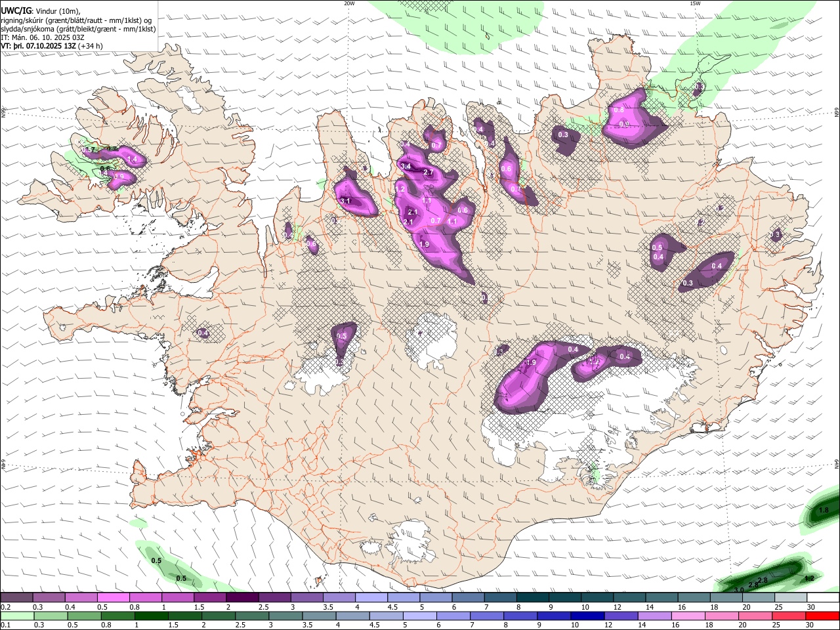
Task: Click the valid time 'VT: þri. 07.10.2025 13Z (+34 h)'
Action: tap(52, 46)
